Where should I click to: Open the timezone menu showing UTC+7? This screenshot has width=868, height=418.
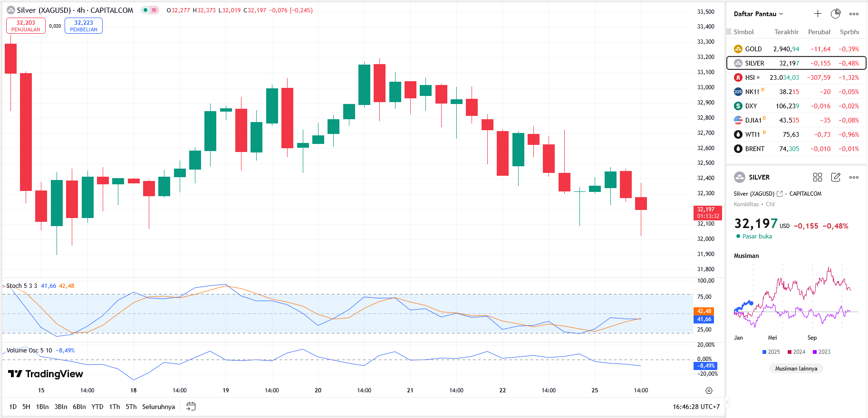coord(696,407)
